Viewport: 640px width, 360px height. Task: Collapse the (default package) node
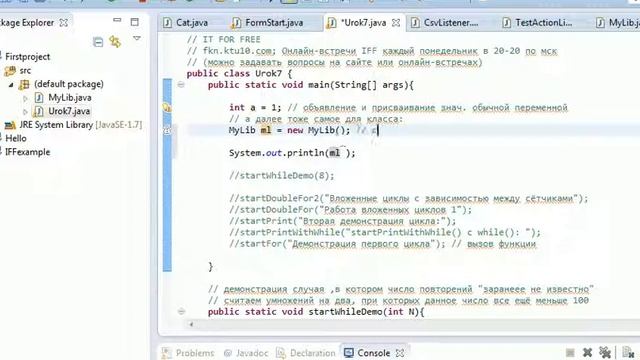pos(11,84)
